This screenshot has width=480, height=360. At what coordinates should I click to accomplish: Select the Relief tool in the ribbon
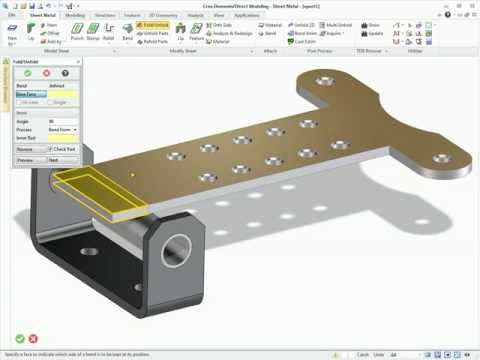coord(109,32)
